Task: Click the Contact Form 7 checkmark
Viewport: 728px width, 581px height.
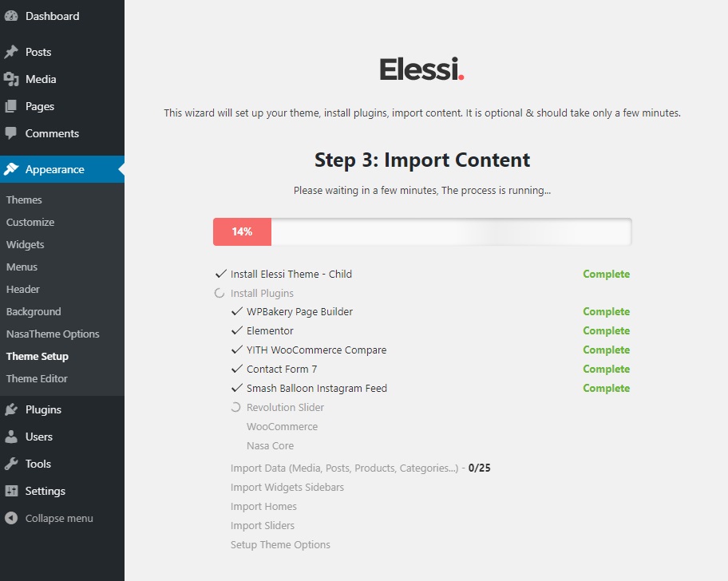Action: pyautogui.click(x=237, y=369)
